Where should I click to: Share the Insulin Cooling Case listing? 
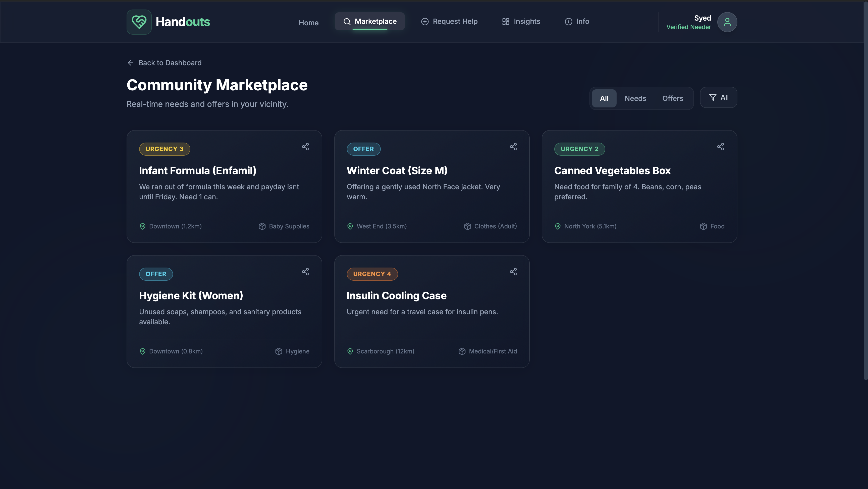coord(513,271)
